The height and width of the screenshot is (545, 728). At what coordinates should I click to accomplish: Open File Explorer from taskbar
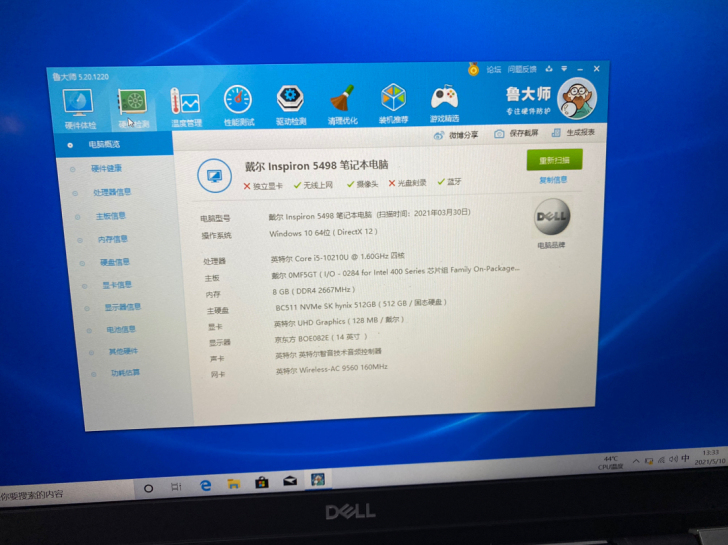click(x=234, y=484)
